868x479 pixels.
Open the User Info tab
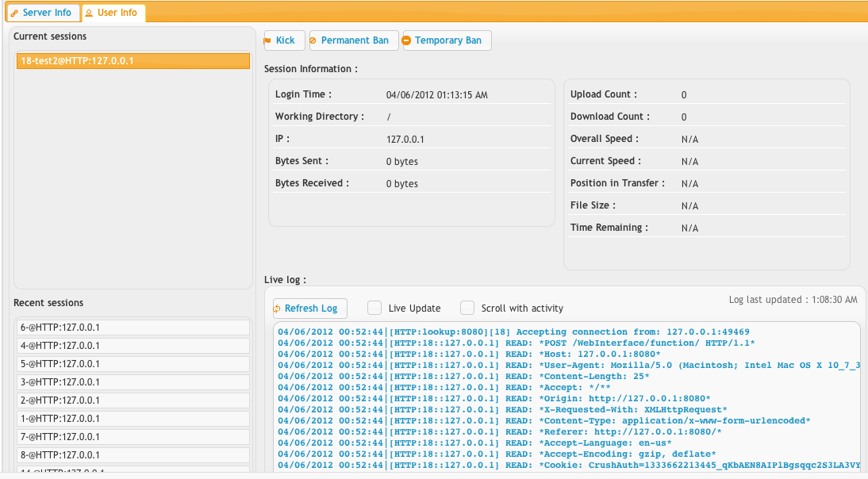(x=113, y=13)
